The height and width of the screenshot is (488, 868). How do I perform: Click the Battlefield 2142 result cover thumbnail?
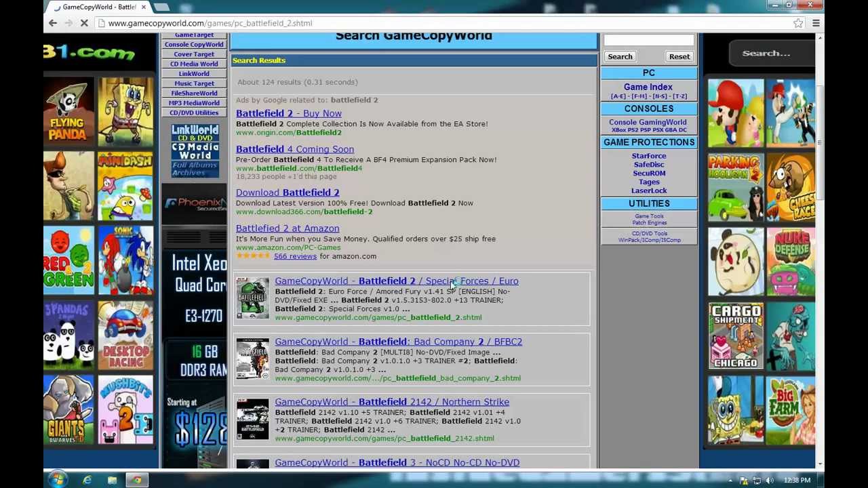(252, 419)
